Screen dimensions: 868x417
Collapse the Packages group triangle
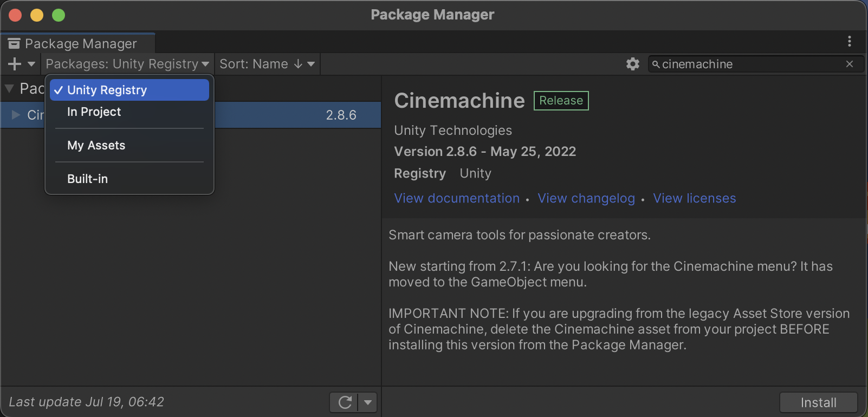(9, 88)
